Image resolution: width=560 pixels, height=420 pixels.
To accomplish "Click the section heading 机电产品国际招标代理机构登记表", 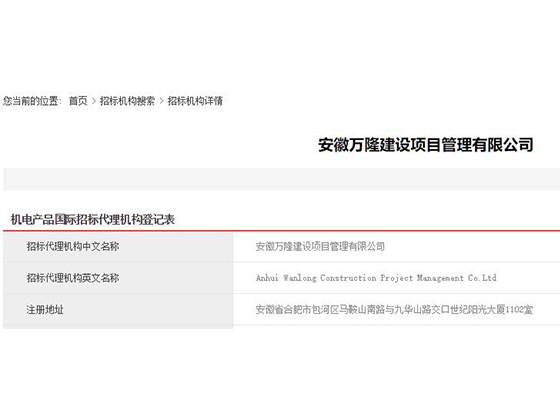I will (x=93, y=219).
